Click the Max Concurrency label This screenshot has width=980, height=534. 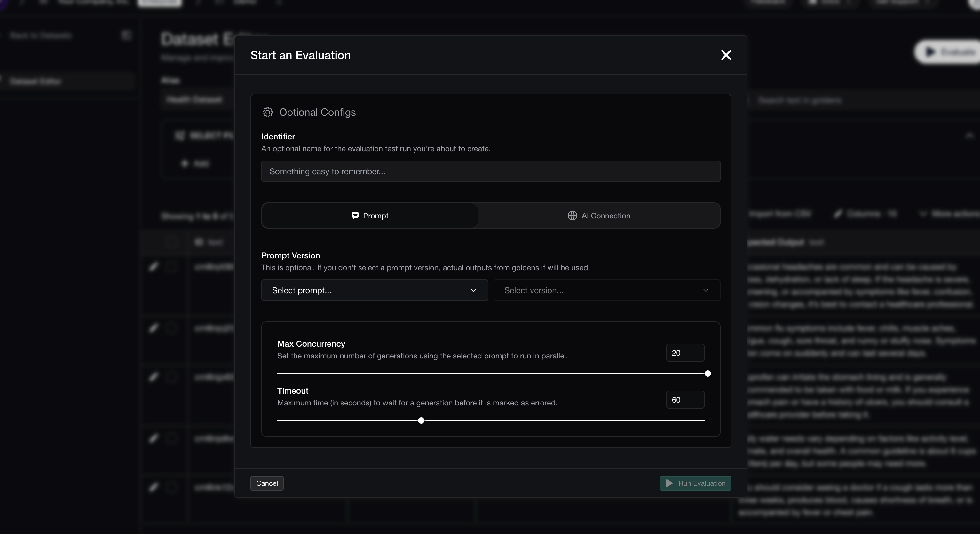click(x=311, y=344)
